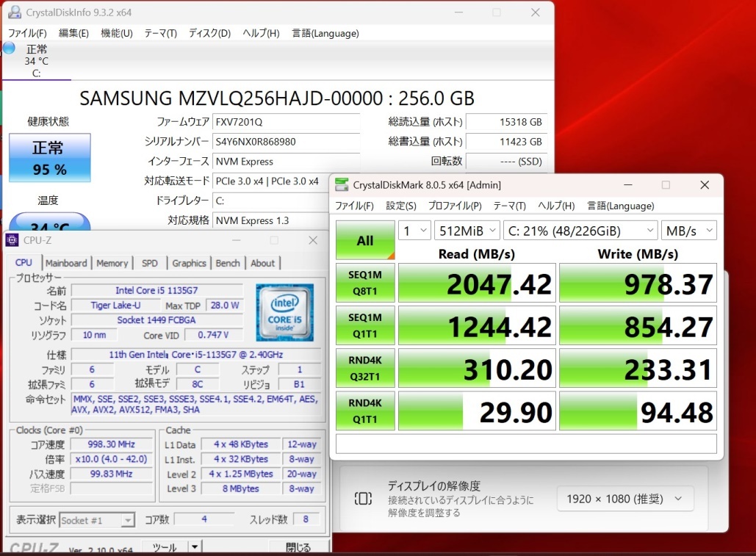This screenshot has height=556, width=756.
Task: Open the test count dropdown showing 1
Action: (414, 231)
